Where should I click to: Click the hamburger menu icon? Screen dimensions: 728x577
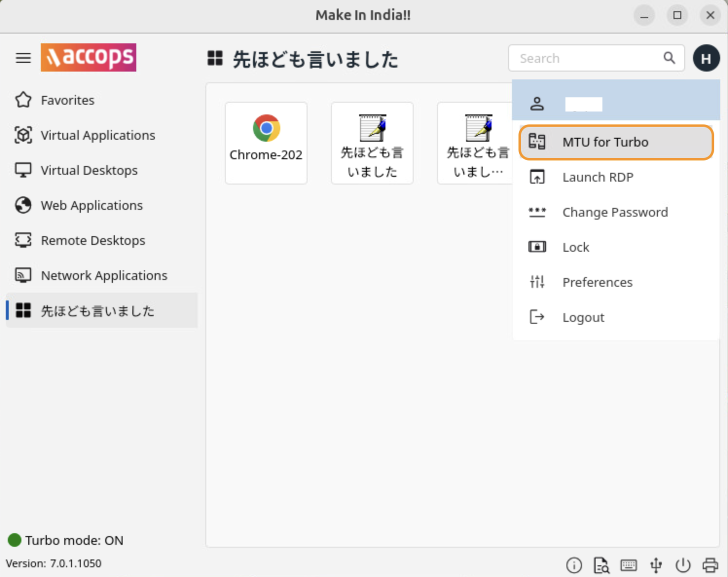[x=23, y=58]
